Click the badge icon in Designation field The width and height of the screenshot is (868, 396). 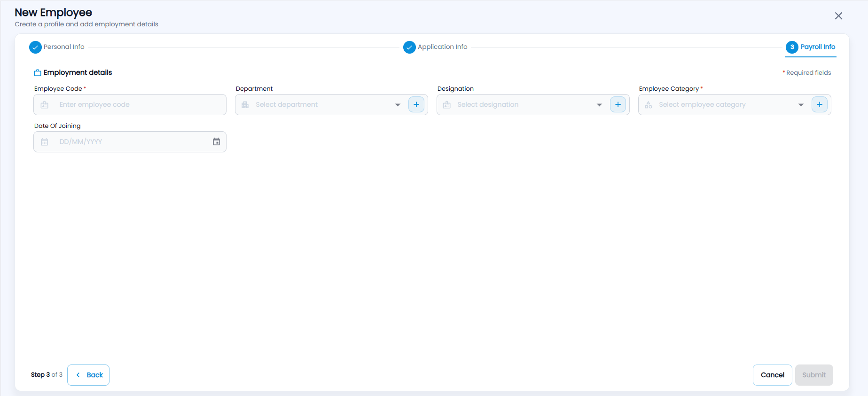(446, 105)
